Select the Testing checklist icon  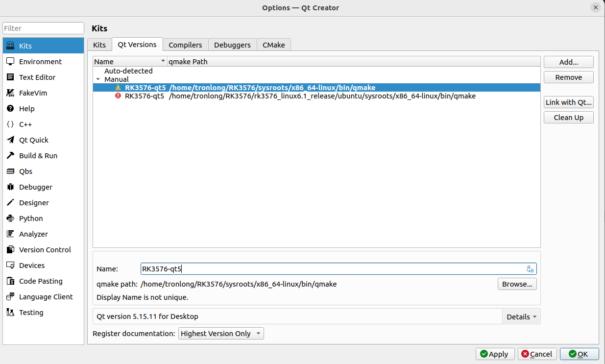click(10, 313)
